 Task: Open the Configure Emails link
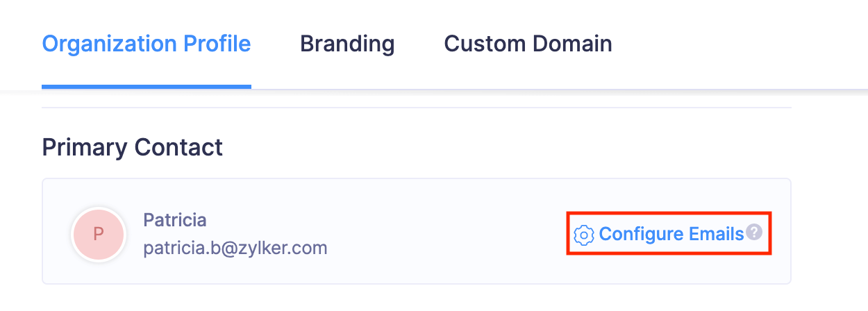(x=671, y=234)
